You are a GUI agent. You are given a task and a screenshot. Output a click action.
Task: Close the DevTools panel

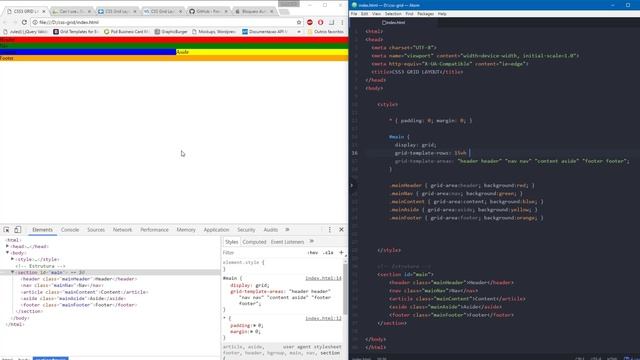point(341,230)
